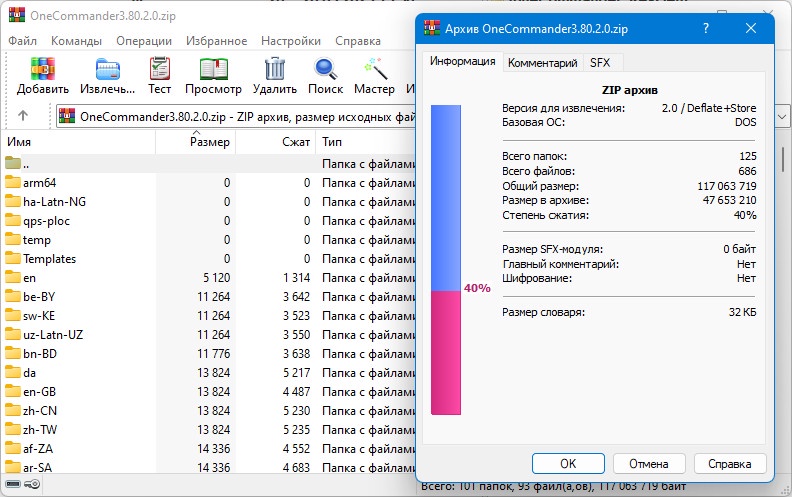792x497 pixels.
Task: Click the ZIP архив heading text
Action: [629, 90]
